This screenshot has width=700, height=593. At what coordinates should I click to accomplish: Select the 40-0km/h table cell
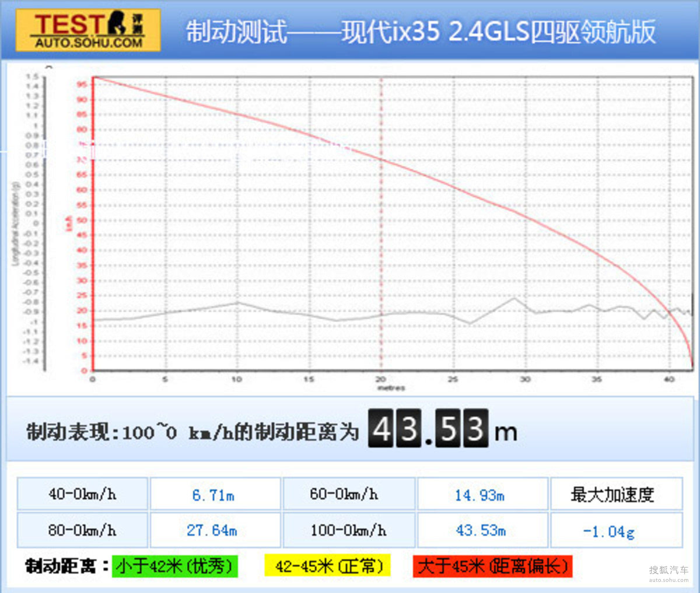(x=82, y=494)
